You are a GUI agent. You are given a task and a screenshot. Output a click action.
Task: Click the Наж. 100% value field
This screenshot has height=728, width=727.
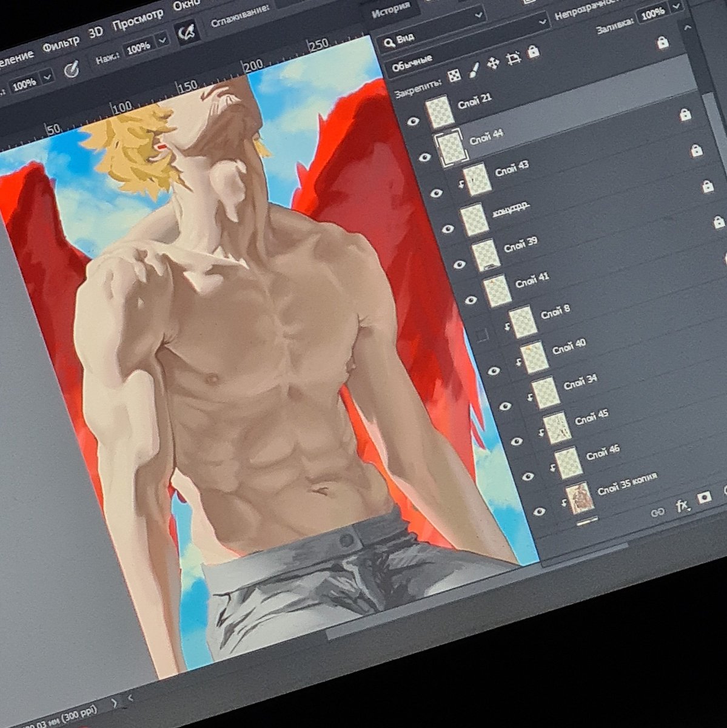tap(138, 47)
